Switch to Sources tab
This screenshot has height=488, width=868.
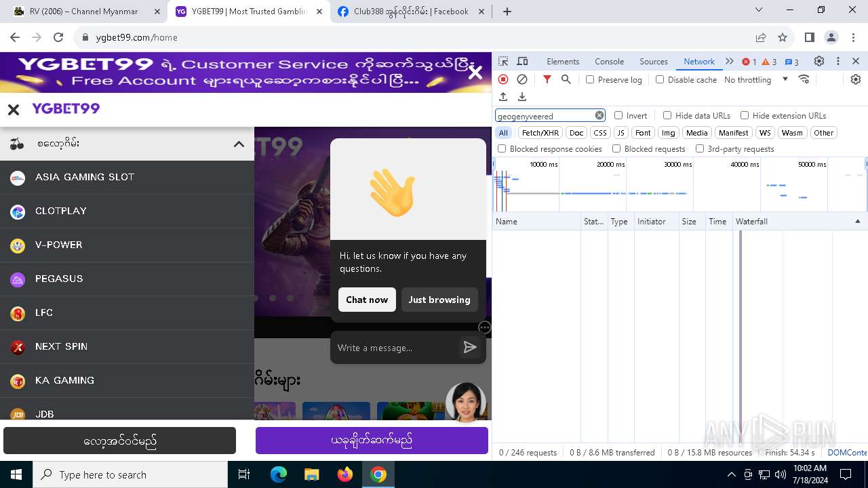(x=654, y=61)
